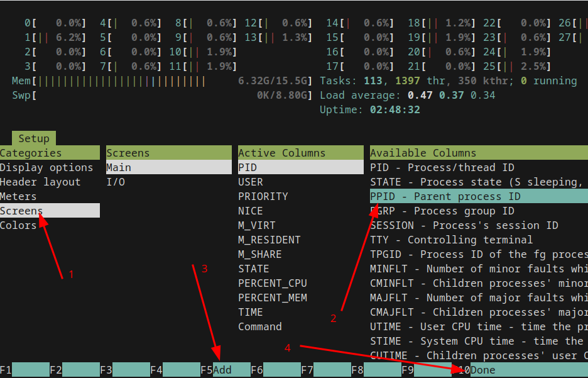Pick SESSION - Process's session ID column
The height and width of the screenshot is (378, 588).
479,225
